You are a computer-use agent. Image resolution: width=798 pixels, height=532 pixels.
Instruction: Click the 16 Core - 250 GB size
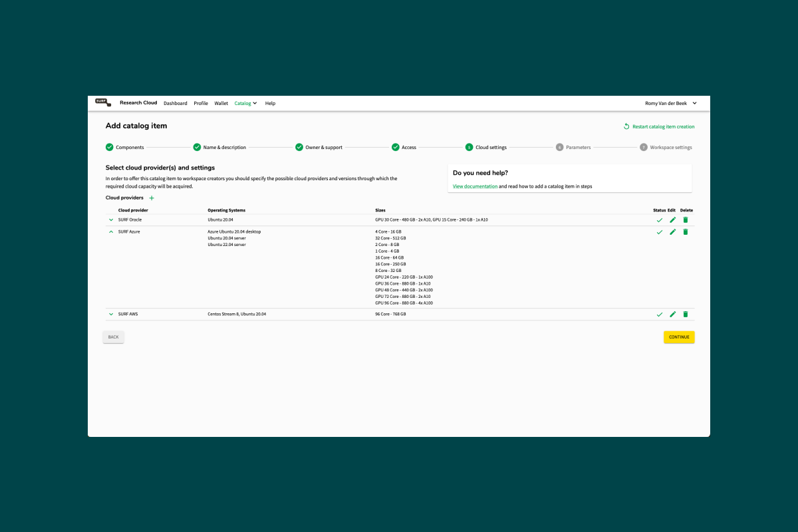[x=390, y=264]
